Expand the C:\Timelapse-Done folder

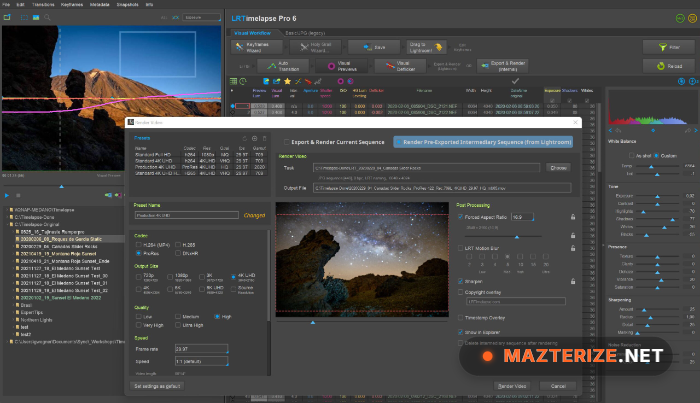click(x=7, y=217)
